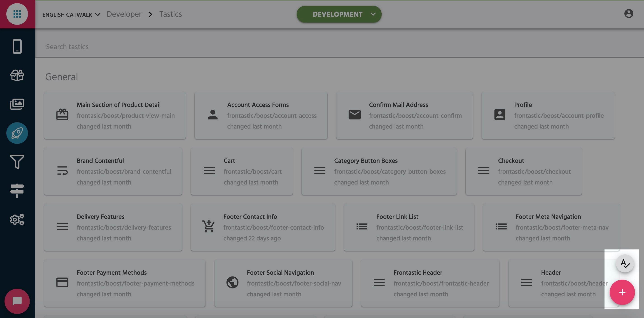Open the chat support bubble
This screenshot has height=318, width=644.
click(17, 301)
